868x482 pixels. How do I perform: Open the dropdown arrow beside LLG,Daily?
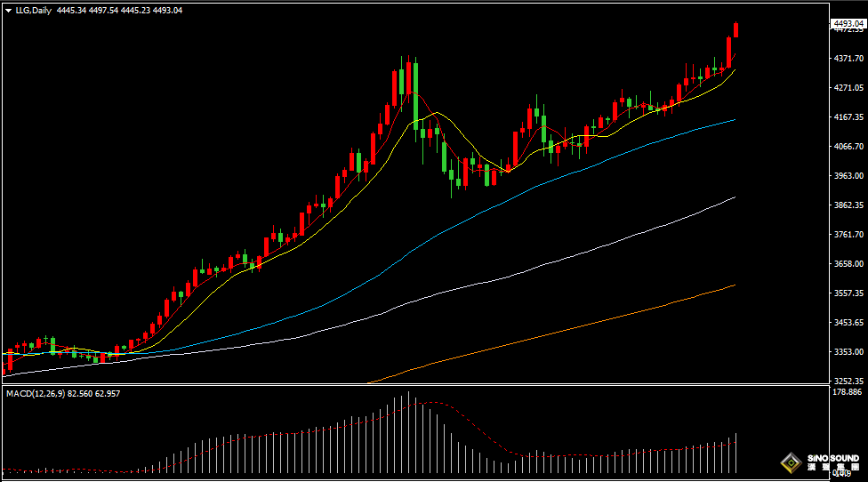point(9,11)
